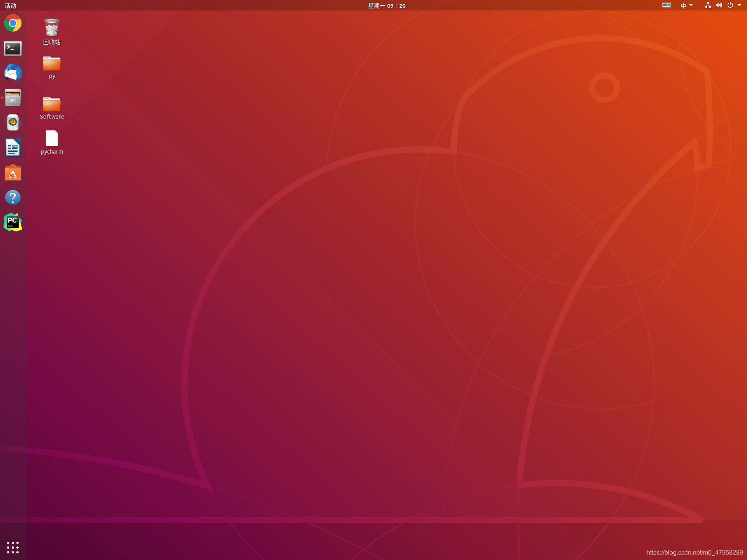Screen dimensions: 747x560
Task: Click the network status icon
Action: click(708, 5)
